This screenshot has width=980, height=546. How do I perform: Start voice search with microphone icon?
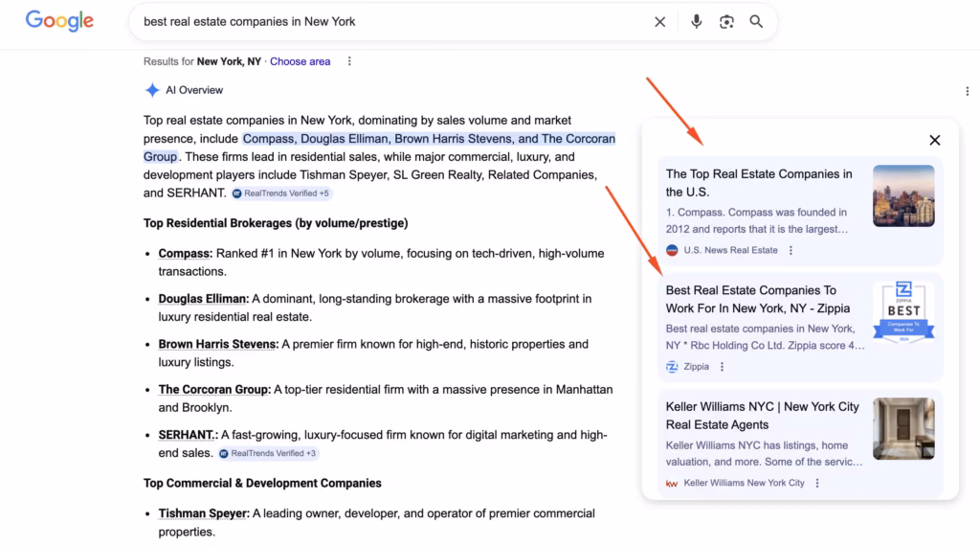click(696, 22)
